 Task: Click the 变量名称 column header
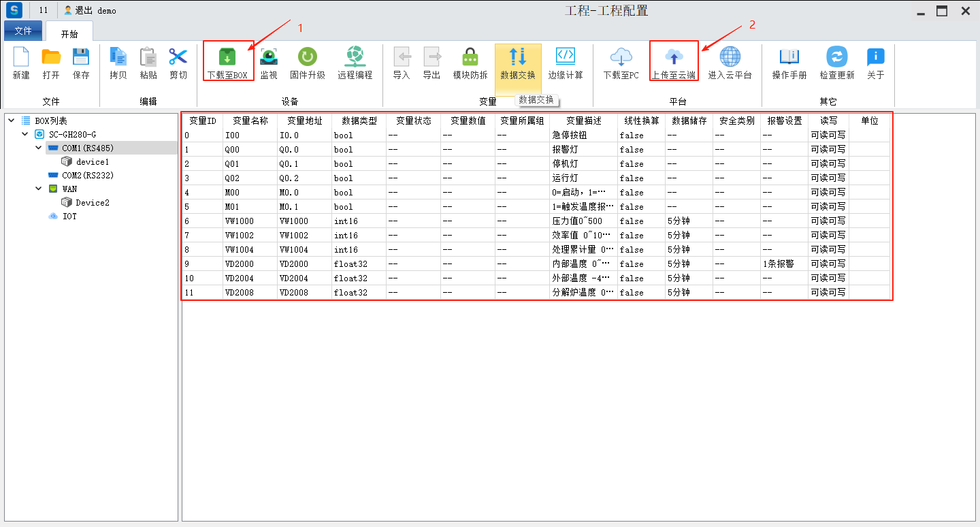tap(250, 121)
